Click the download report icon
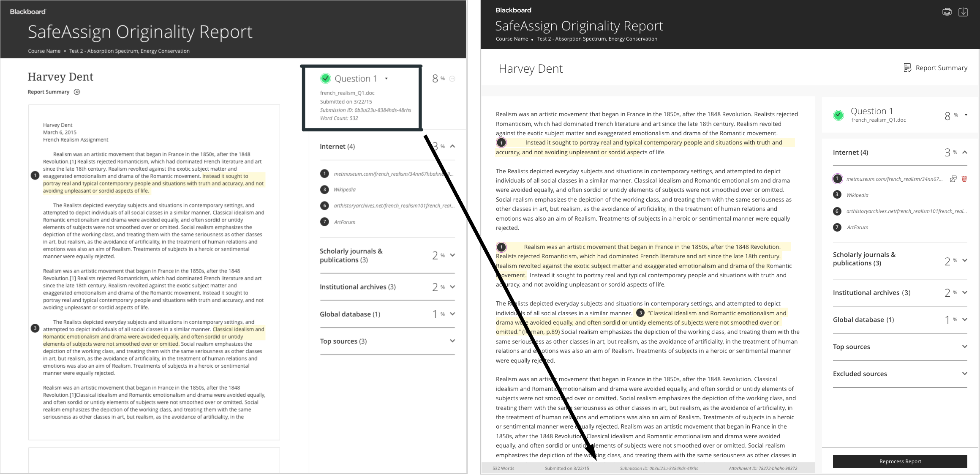This screenshot has height=475, width=980. (963, 12)
